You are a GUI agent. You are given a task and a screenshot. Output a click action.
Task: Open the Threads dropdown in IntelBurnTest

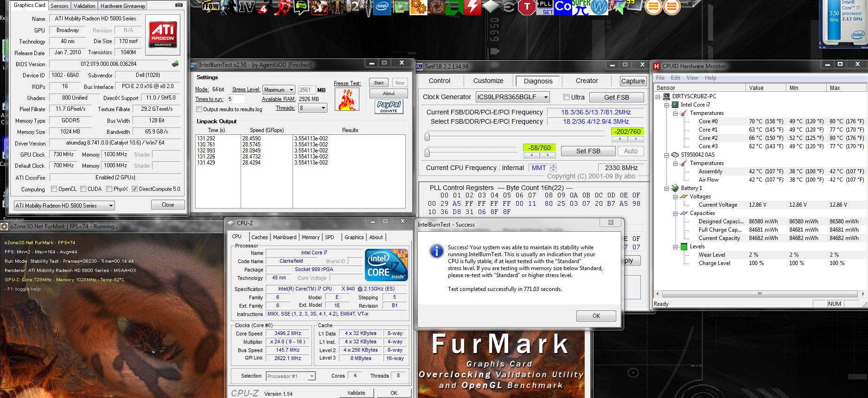pos(313,108)
